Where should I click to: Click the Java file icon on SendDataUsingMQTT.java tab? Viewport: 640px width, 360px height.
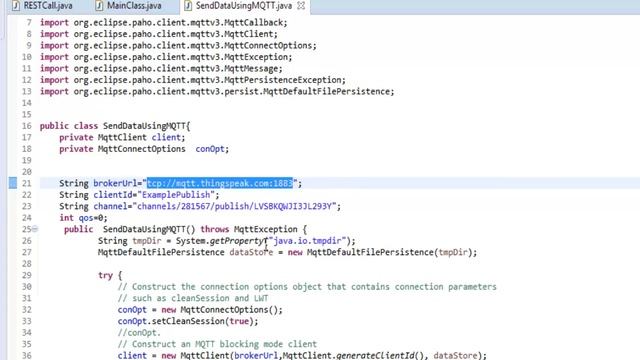(188, 6)
